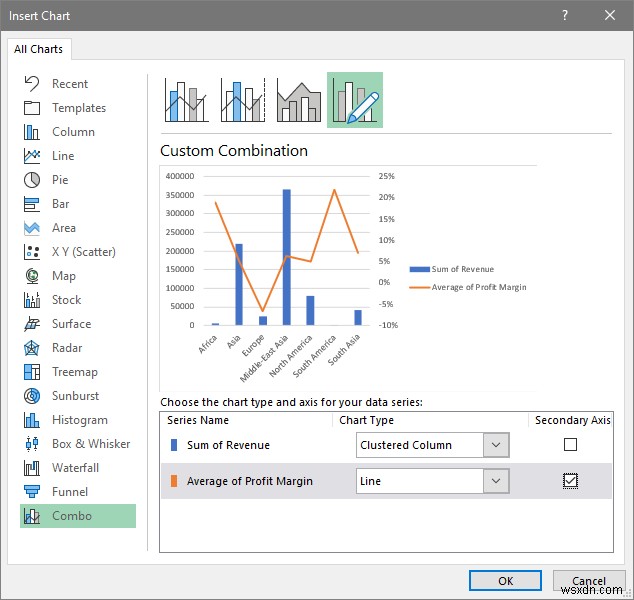Screen dimensions: 634x600
Task: Click the blue Sum of Revenue series swatch
Action: pos(174,445)
